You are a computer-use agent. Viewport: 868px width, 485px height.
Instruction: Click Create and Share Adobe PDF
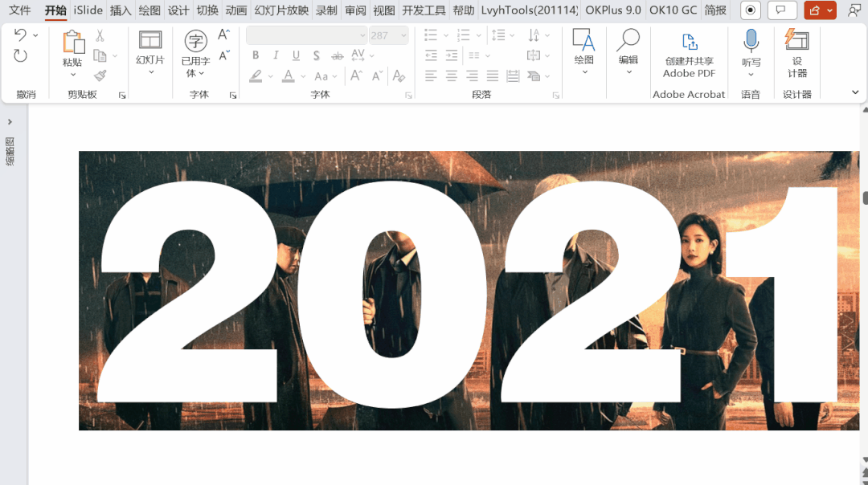click(690, 55)
